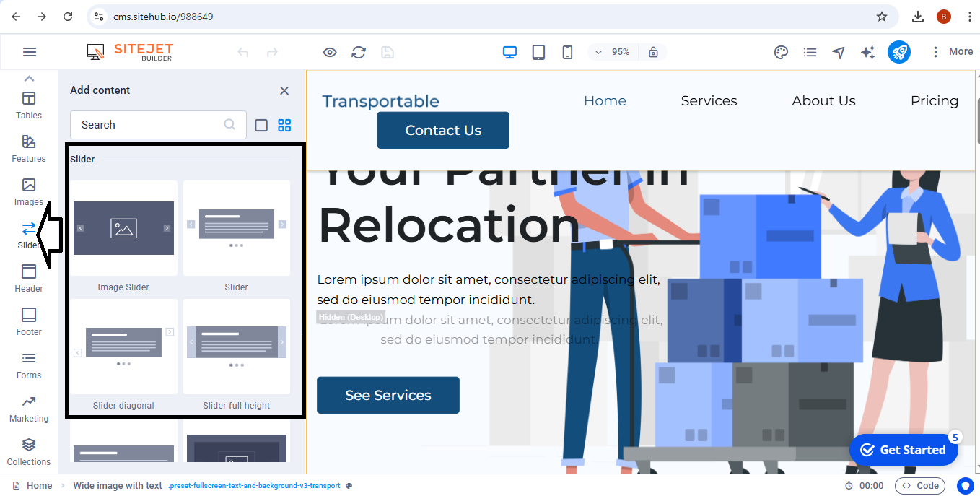Toggle the preview eye icon
The height and width of the screenshot is (496, 980).
[330, 52]
